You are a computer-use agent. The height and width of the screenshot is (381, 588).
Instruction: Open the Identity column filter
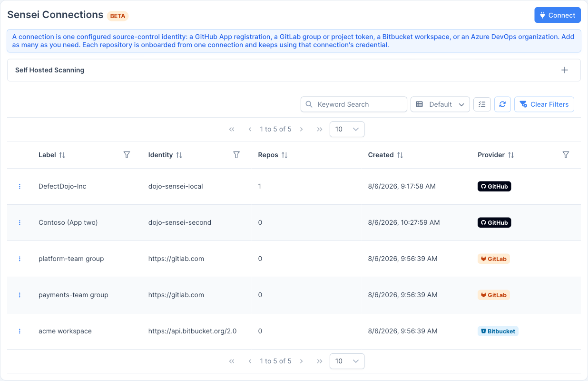click(x=236, y=155)
